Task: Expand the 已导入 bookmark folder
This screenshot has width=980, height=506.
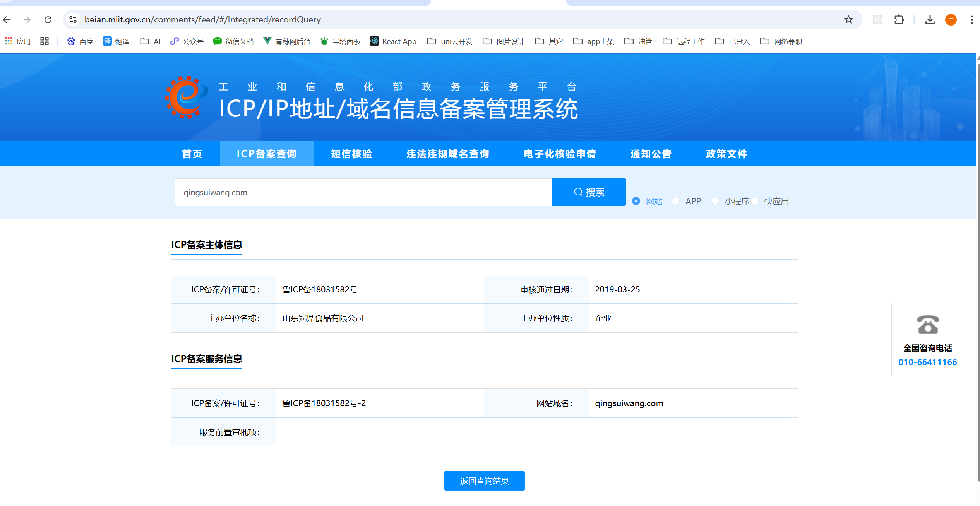Action: point(732,41)
